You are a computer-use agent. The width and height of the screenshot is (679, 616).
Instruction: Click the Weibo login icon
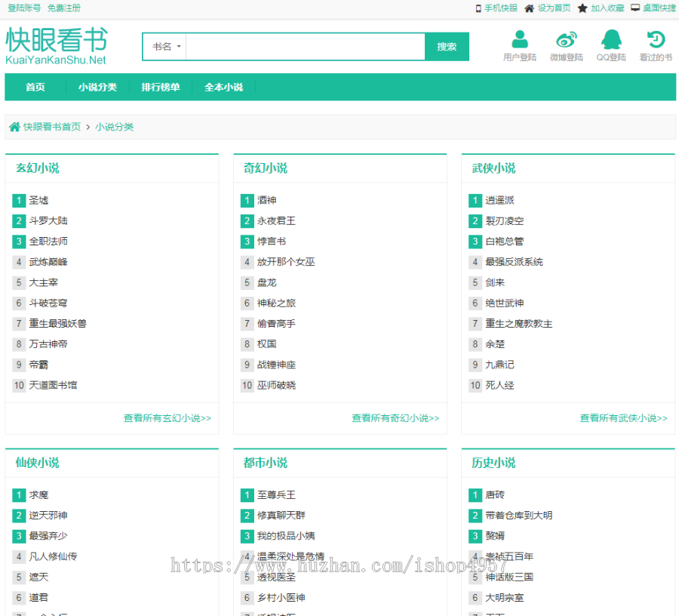567,39
